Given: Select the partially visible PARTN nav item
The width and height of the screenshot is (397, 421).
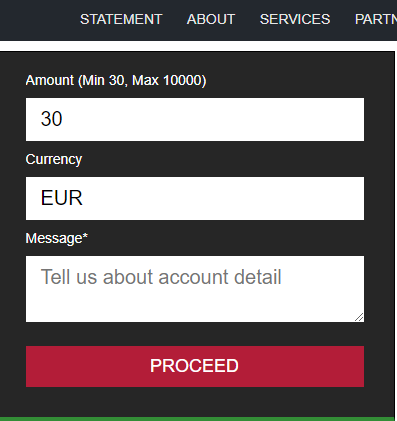Looking at the screenshot, I should pos(376,19).
